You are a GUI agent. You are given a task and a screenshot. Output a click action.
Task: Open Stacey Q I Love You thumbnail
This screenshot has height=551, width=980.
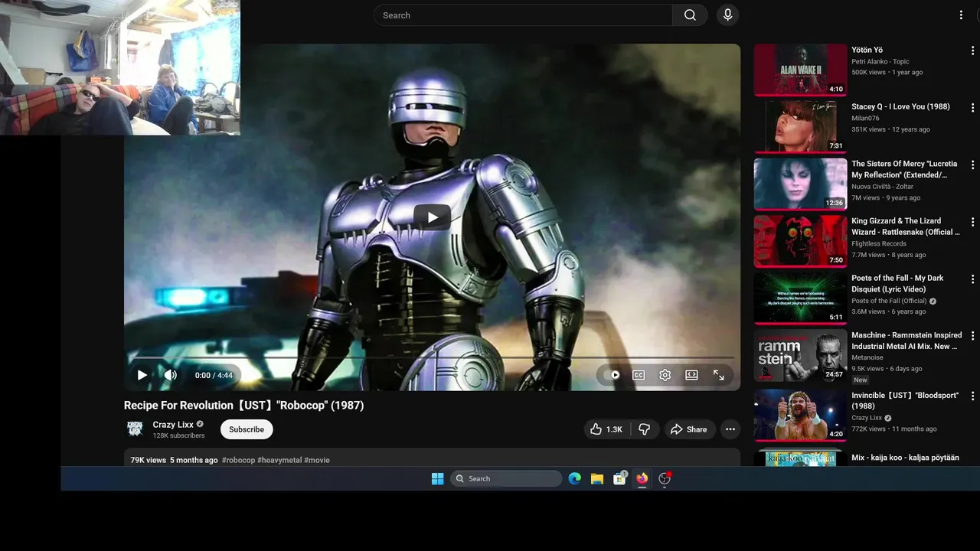pos(800,127)
